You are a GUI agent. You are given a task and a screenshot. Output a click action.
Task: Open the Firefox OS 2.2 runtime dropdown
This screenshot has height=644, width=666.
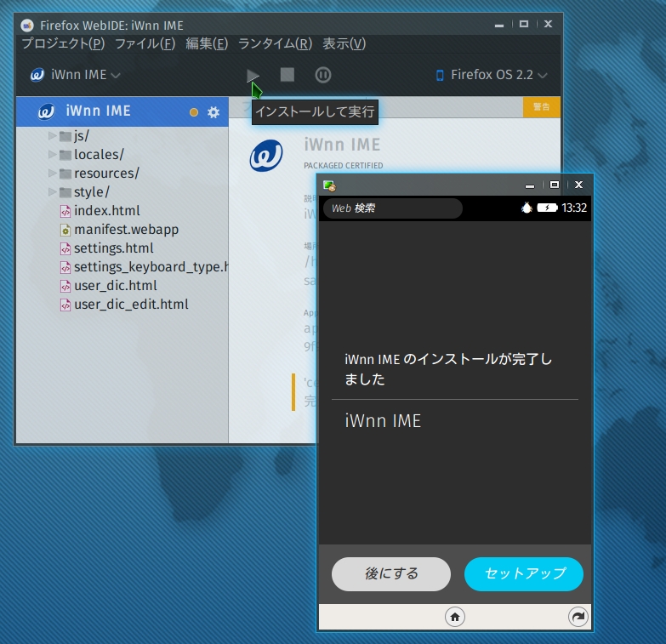pos(492,75)
